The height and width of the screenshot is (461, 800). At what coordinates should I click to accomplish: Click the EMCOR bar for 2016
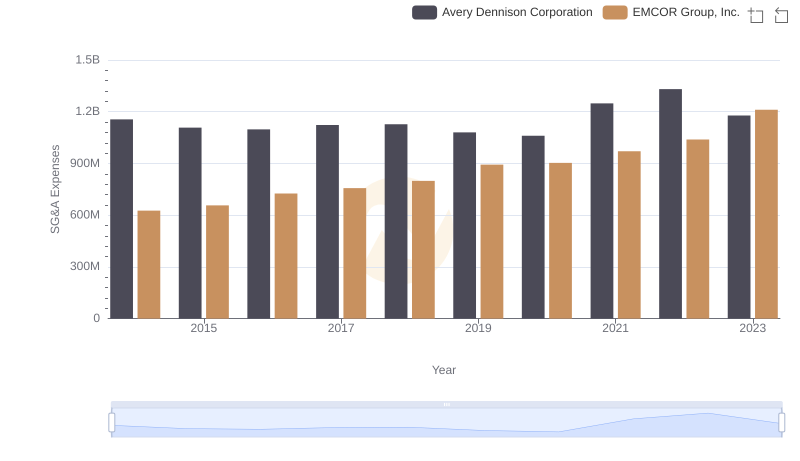pyautogui.click(x=286, y=256)
